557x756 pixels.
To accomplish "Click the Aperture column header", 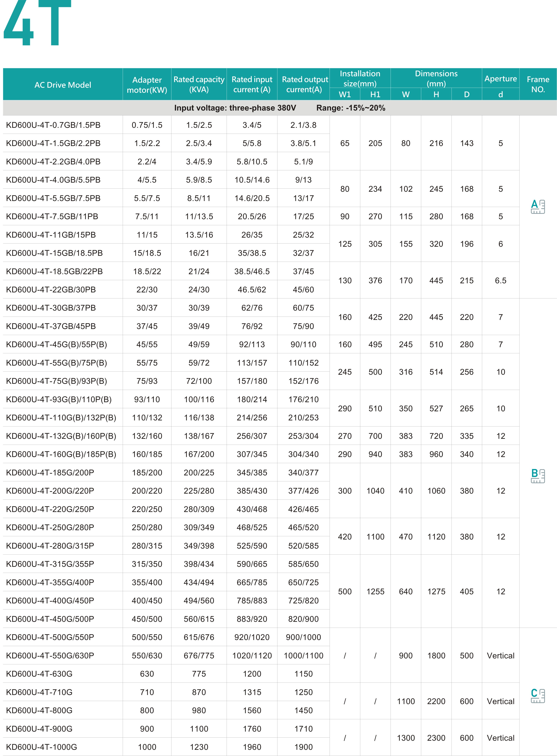I will pyautogui.click(x=500, y=79).
